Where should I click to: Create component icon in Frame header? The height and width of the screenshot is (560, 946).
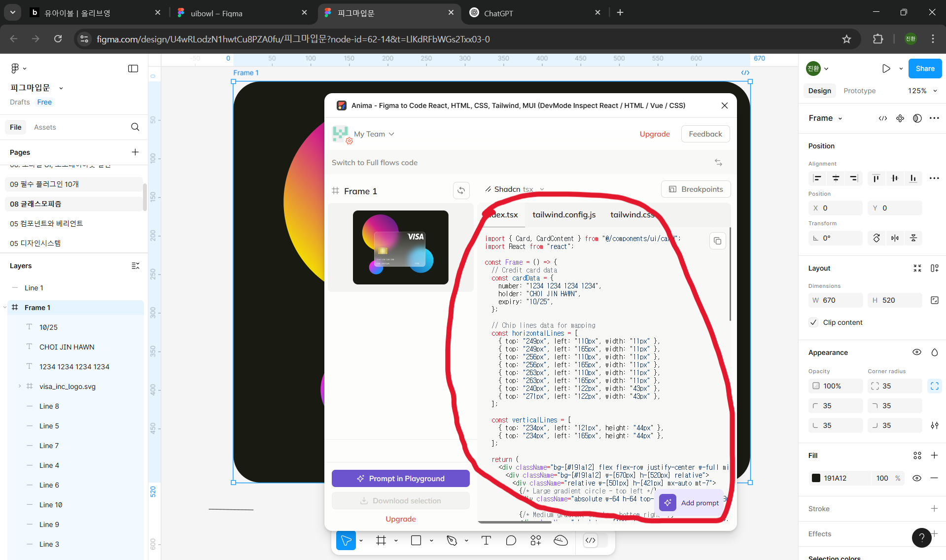tap(900, 118)
